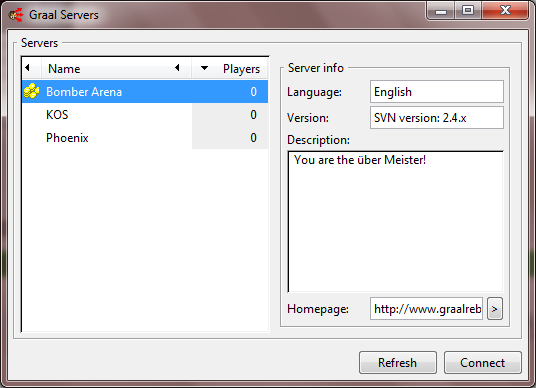Image resolution: width=536 pixels, height=388 pixels.
Task: Click the gold coins icon beside Bomber Arena
Action: click(31, 91)
